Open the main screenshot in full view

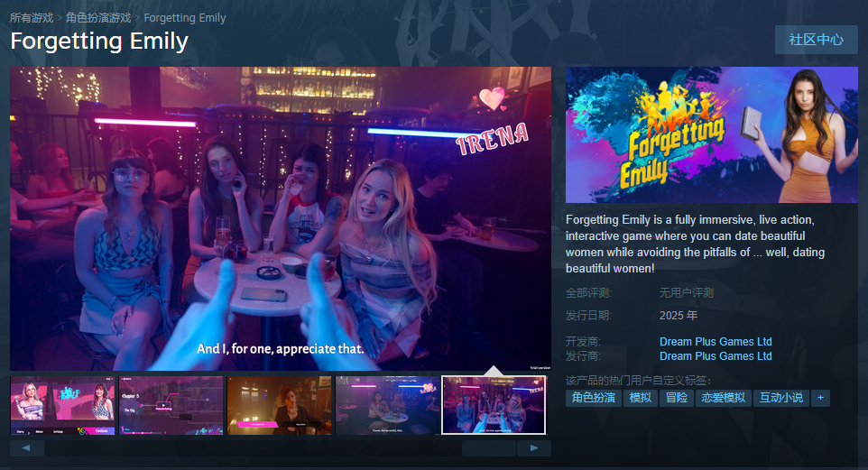click(281, 218)
